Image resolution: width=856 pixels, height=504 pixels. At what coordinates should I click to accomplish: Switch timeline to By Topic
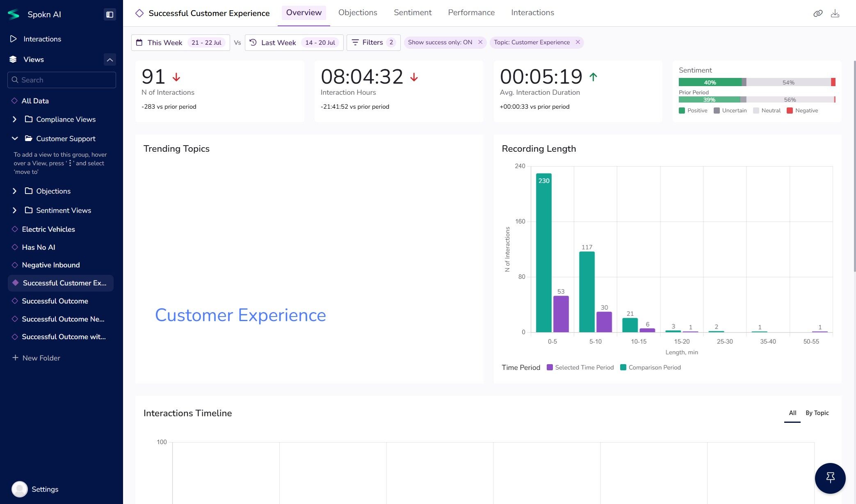point(817,413)
